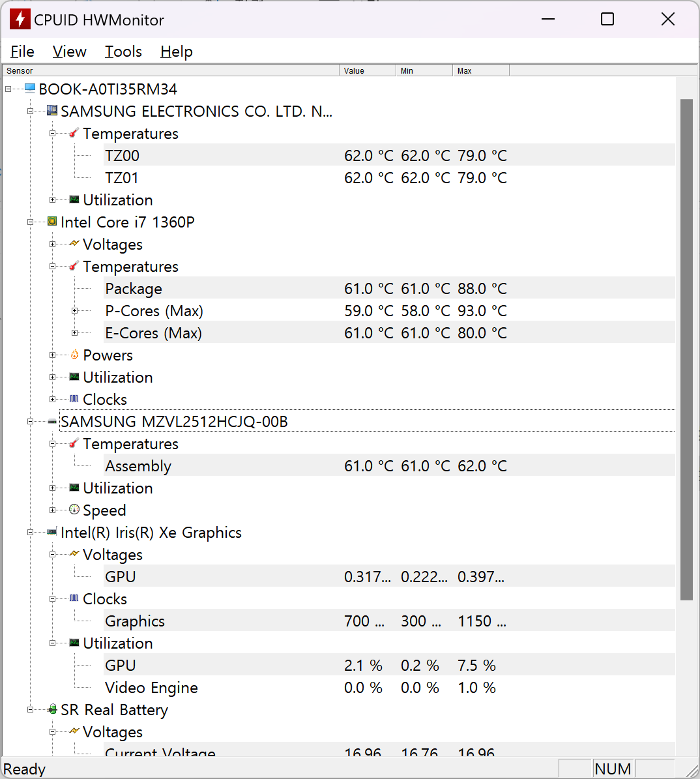Expand the Powers node

[53, 355]
